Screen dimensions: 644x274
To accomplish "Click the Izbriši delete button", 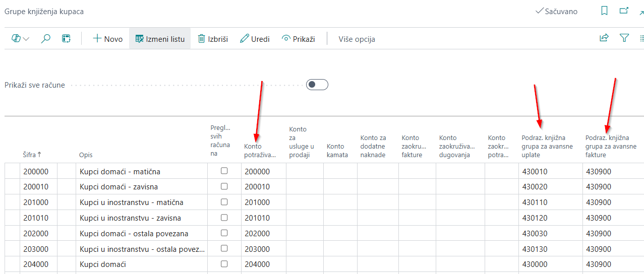I will (x=212, y=39).
